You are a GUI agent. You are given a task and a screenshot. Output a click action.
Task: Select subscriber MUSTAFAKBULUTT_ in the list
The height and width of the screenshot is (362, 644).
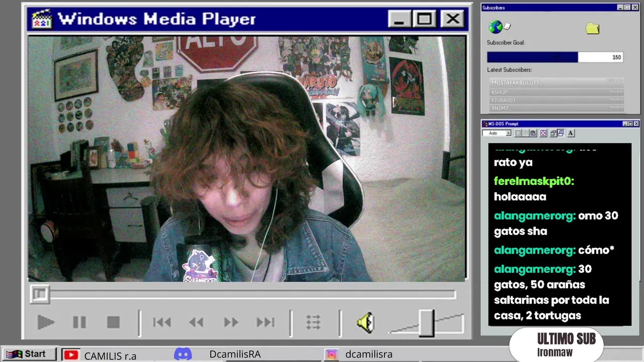point(557,82)
